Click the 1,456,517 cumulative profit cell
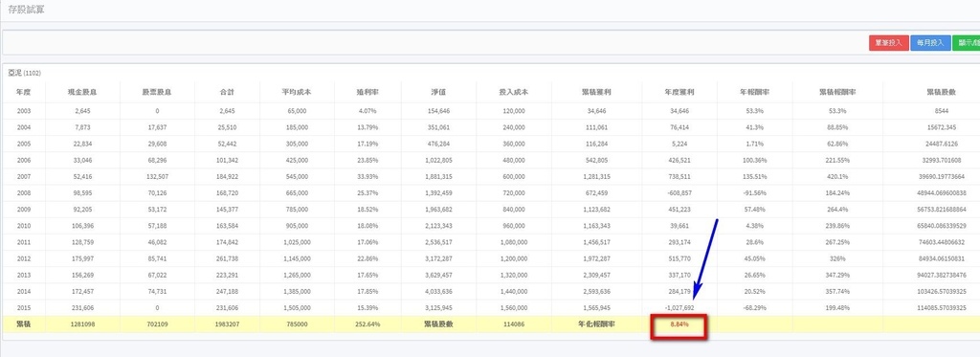 tap(596, 242)
